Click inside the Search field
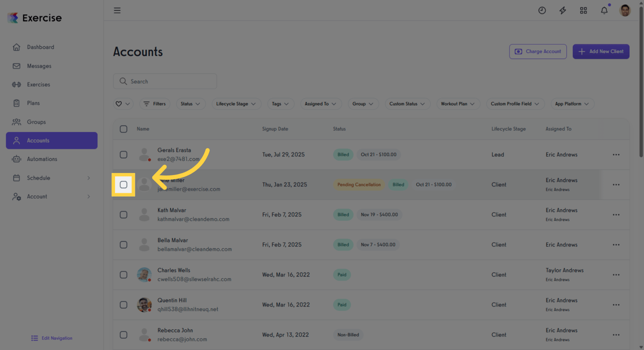The height and width of the screenshot is (350, 644). [x=165, y=81]
